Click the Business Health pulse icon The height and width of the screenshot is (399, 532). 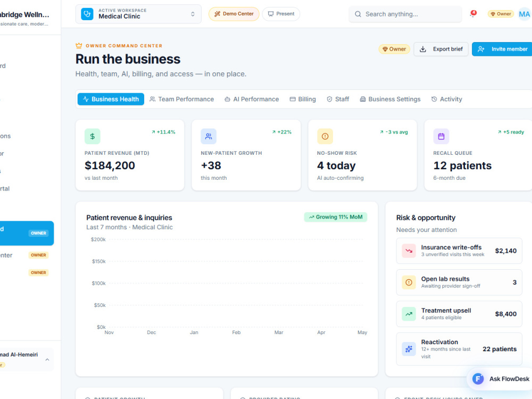86,99
